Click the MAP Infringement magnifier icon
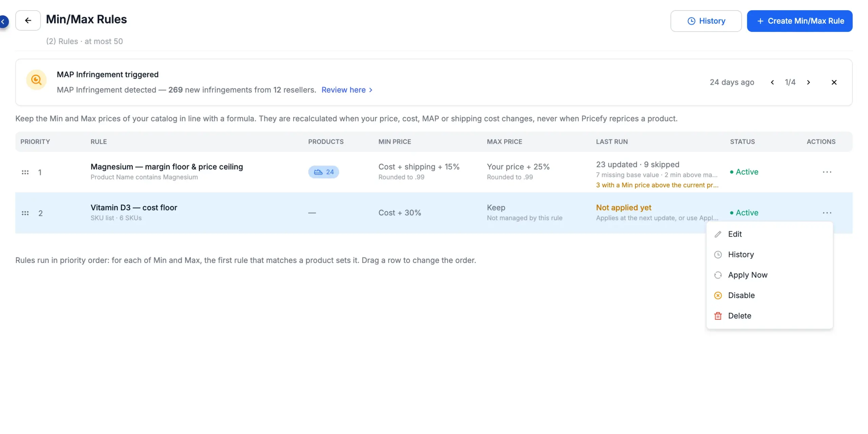 coord(36,80)
